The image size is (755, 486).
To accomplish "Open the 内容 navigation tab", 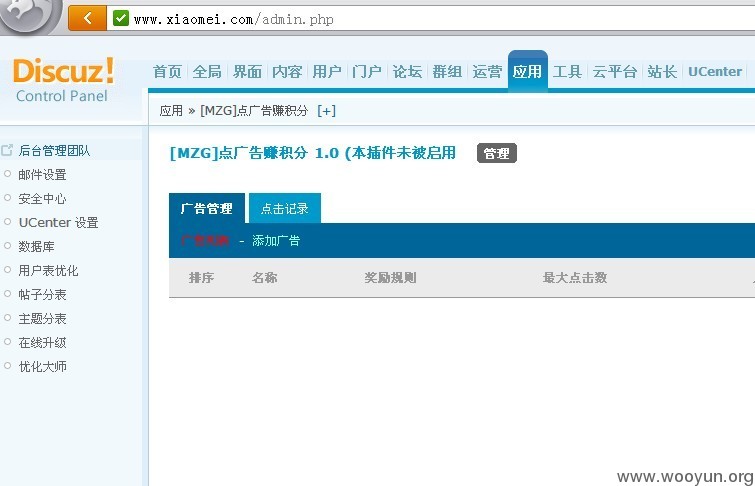I will coord(287,72).
